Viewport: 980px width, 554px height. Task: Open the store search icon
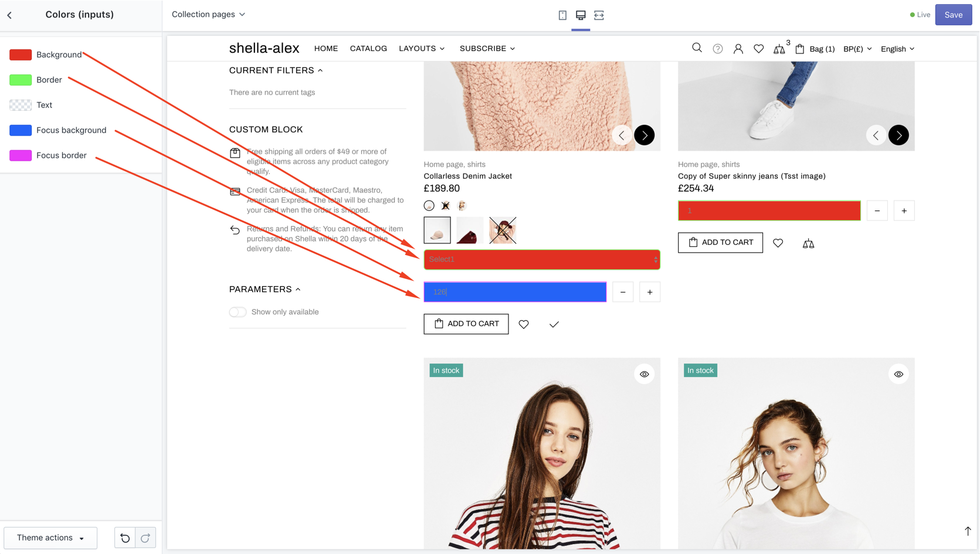pos(697,48)
